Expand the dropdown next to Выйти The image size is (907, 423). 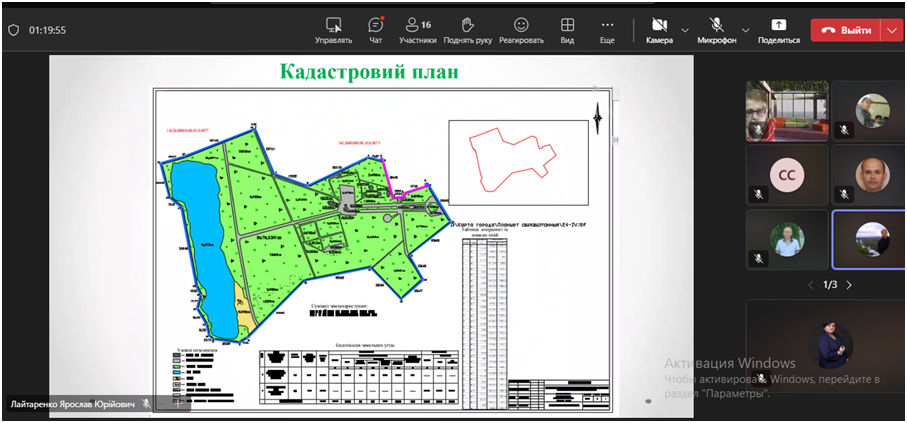[x=892, y=30]
